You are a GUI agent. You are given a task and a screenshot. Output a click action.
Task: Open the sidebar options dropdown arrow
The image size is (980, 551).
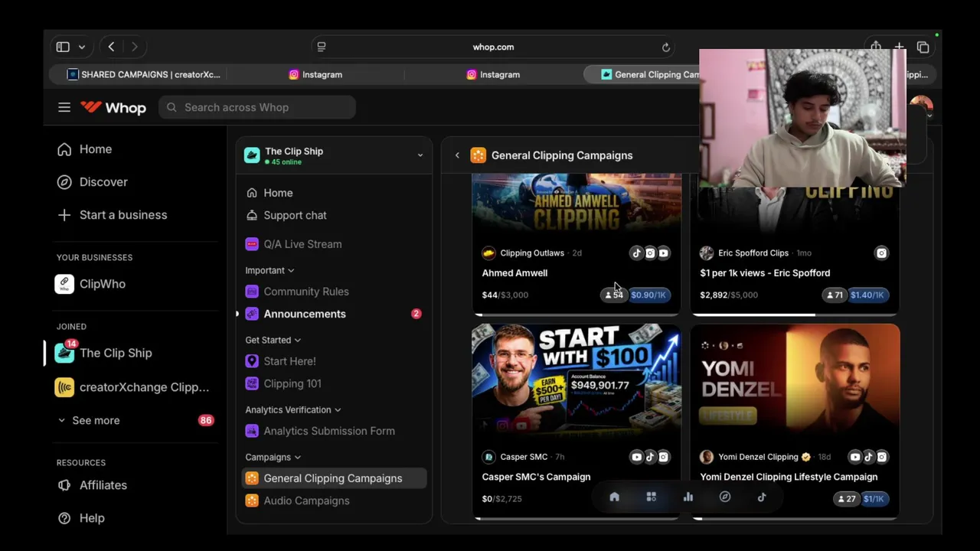coord(82,47)
